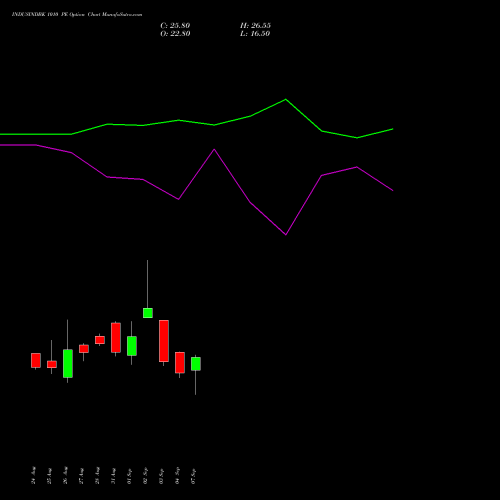
Task: Click the chart title mentioning MunafaSutra.com
Action: pyautogui.click(x=77, y=14)
